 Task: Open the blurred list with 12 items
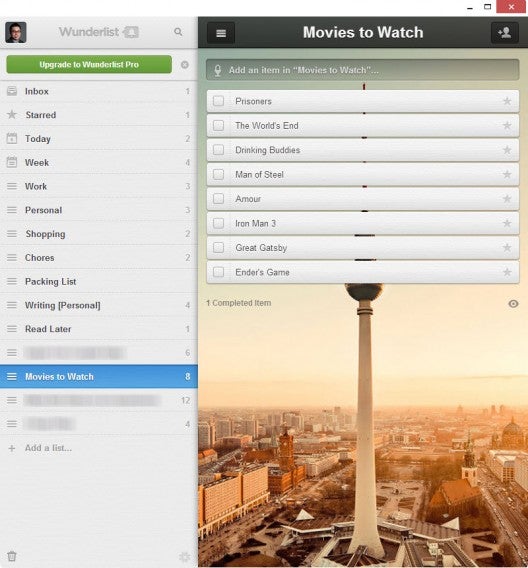click(99, 400)
